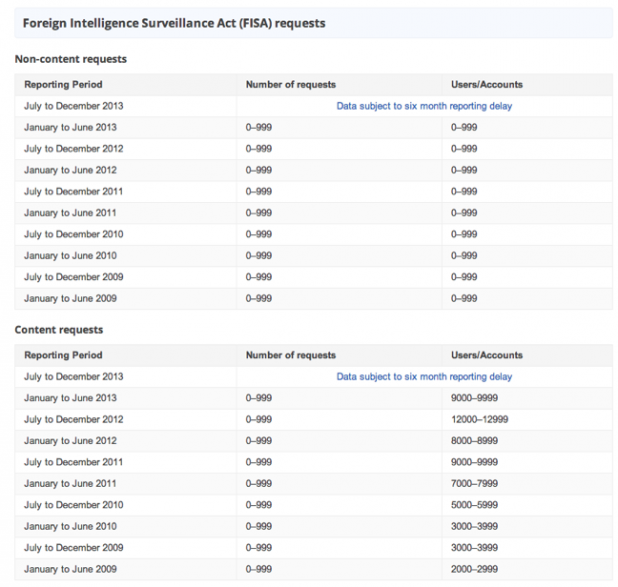Click Users/Accounts header in non-content table
The width and height of the screenshot is (618, 587).
coord(486,84)
